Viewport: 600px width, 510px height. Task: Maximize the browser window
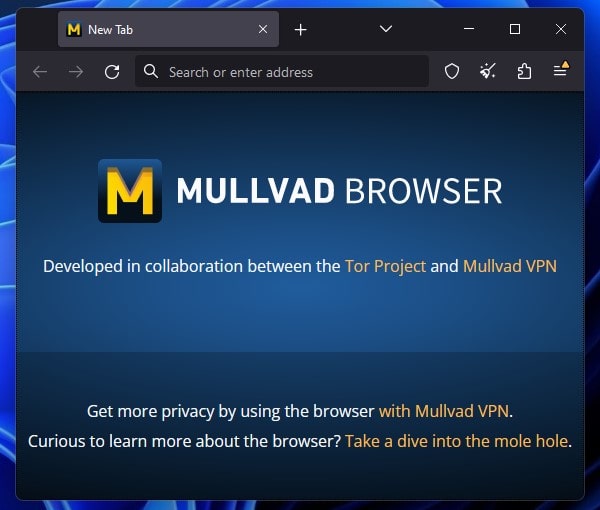(515, 29)
